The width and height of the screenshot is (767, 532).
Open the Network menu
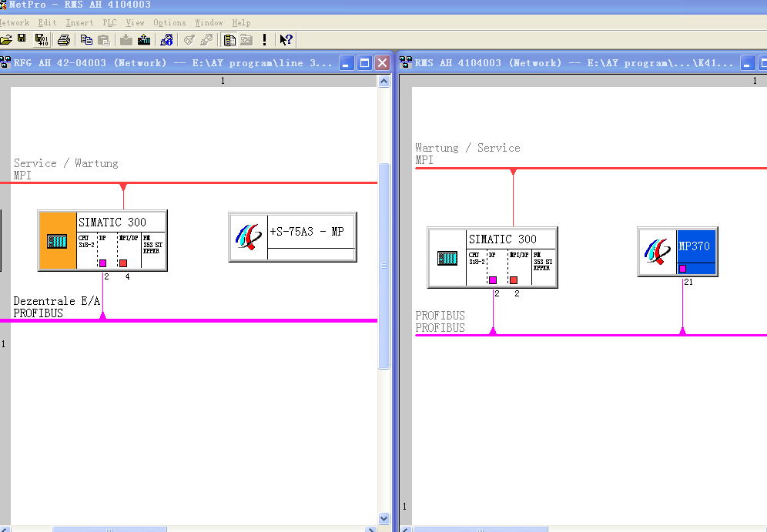pos(14,22)
